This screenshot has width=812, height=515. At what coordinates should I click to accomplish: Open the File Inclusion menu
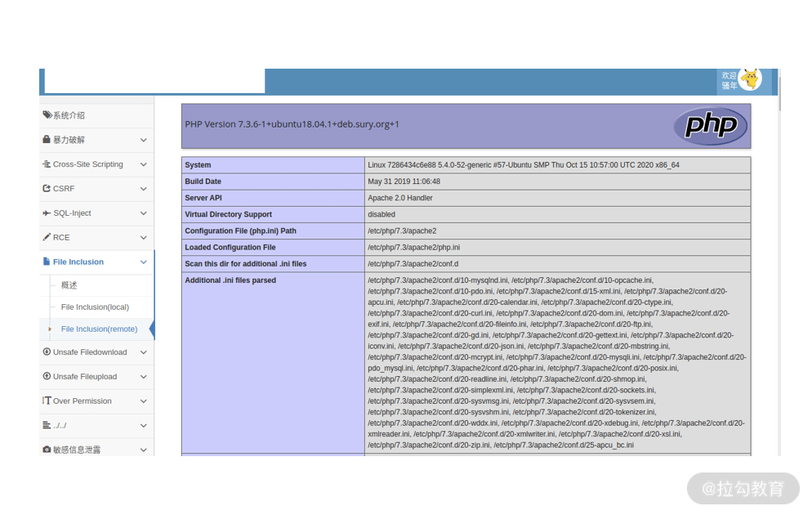(x=96, y=262)
